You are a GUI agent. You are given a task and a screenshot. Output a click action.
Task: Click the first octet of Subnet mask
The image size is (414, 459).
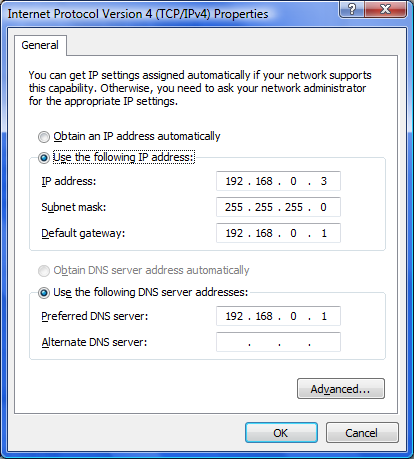234,207
